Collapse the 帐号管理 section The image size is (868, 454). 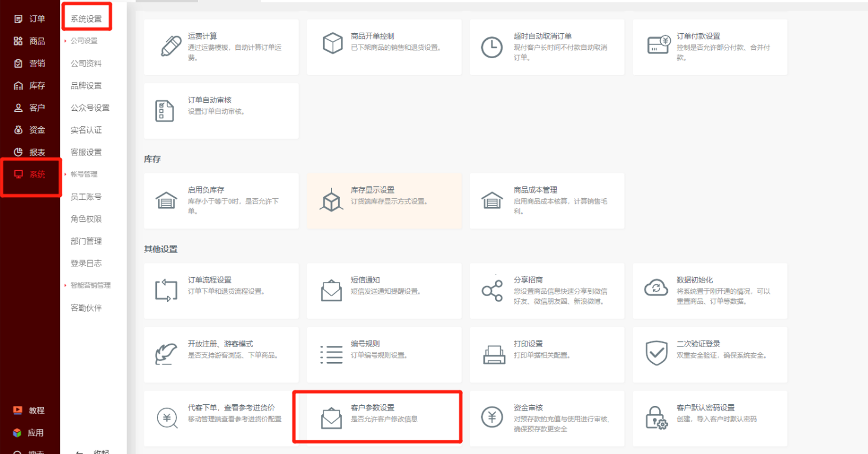pos(65,174)
